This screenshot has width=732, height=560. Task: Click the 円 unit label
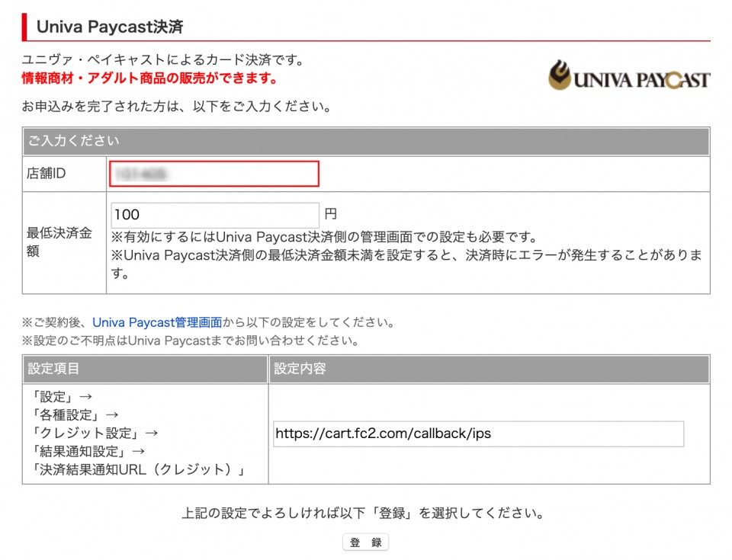point(330,214)
